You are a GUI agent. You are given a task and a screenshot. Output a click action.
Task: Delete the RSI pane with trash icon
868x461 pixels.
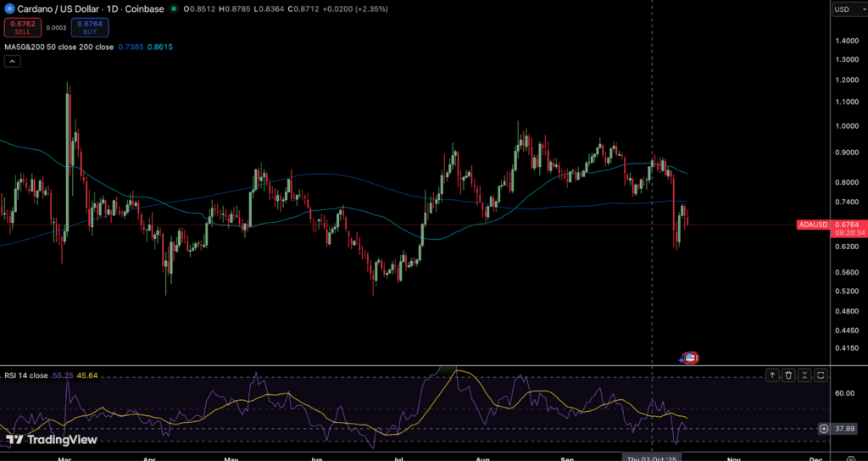[x=788, y=375]
